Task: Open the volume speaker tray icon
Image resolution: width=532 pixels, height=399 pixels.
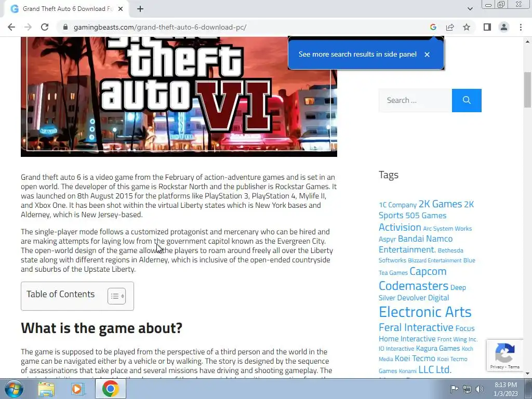Action: 480,389
